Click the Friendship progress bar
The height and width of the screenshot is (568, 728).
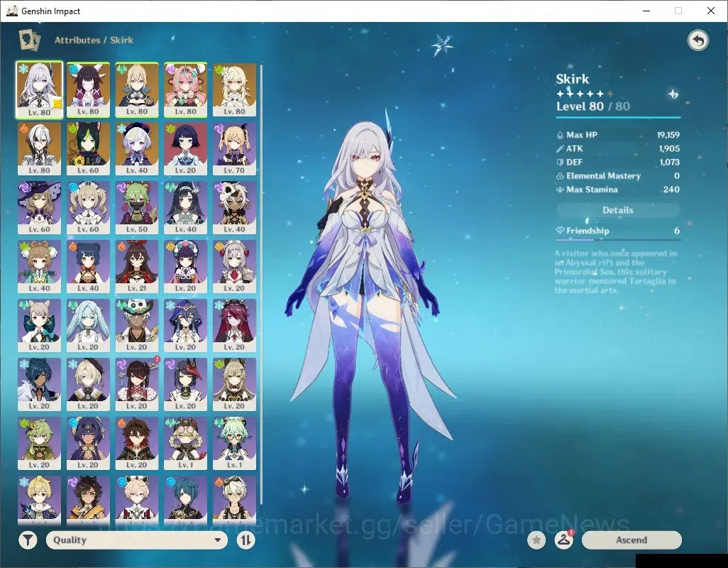[618, 240]
